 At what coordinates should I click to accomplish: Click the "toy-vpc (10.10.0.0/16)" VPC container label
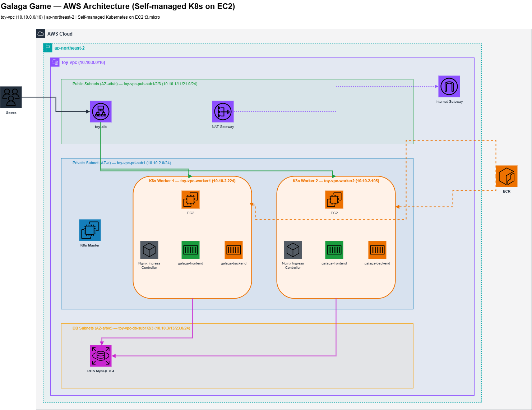[83, 63]
